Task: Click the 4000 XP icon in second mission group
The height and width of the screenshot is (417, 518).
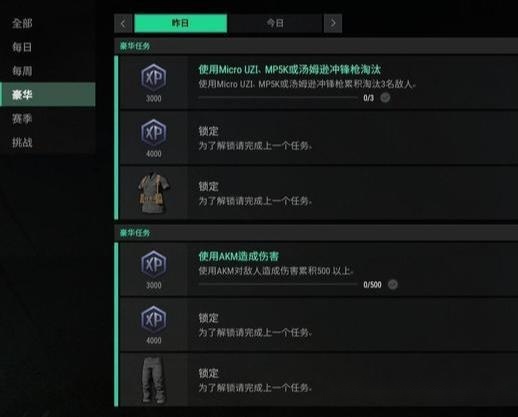Action: click(153, 319)
